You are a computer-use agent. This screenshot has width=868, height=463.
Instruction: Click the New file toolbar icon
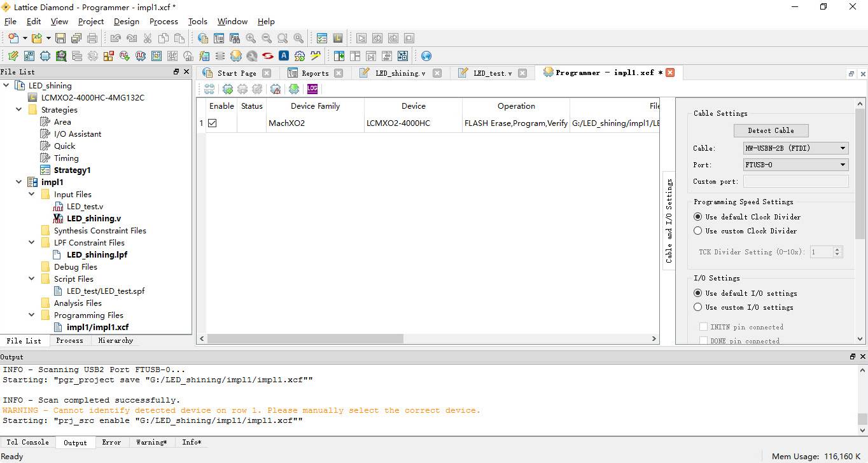(x=13, y=38)
